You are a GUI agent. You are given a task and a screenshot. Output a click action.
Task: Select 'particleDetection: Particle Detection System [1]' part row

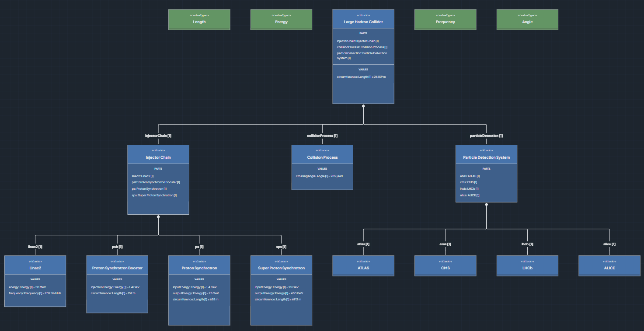pos(362,56)
